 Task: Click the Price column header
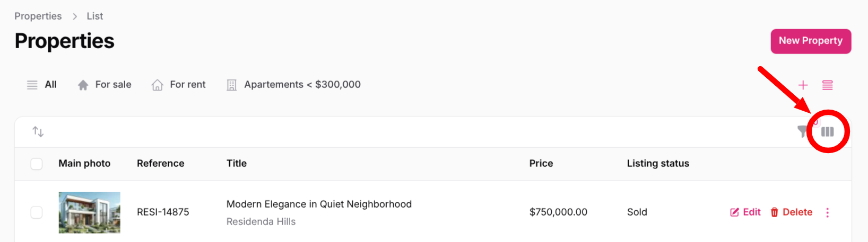[x=541, y=164]
